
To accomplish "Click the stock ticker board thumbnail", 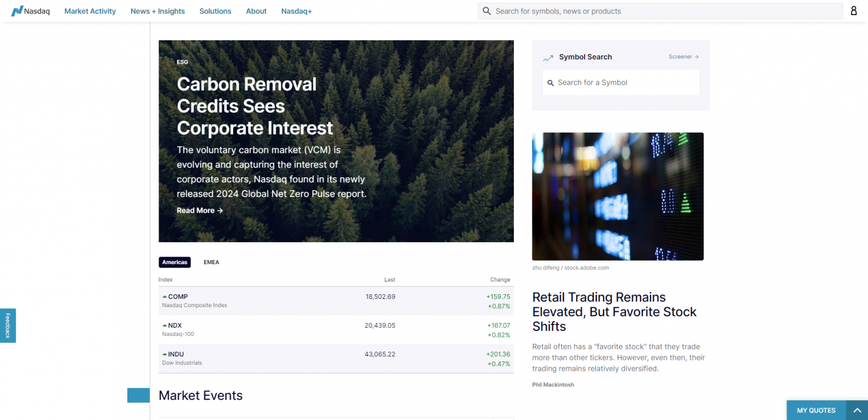I will 618,196.
